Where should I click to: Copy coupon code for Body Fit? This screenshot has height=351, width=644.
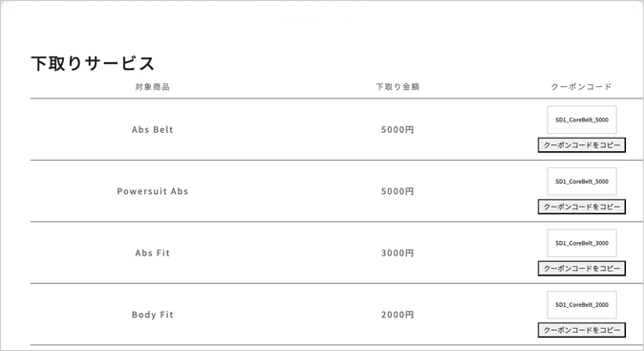point(582,330)
